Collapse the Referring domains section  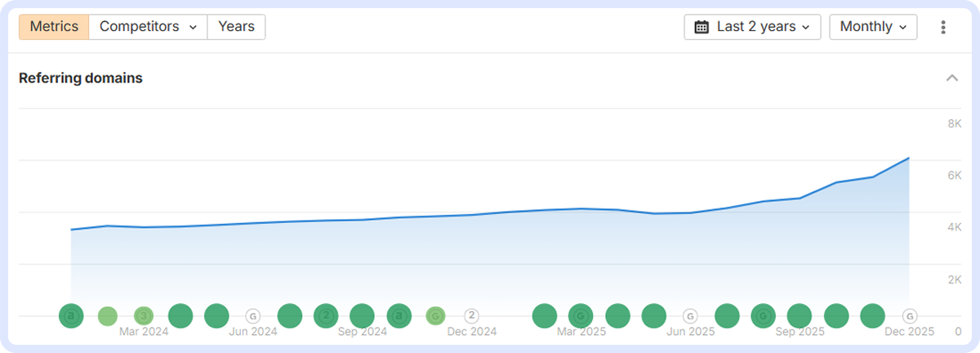pos(951,78)
